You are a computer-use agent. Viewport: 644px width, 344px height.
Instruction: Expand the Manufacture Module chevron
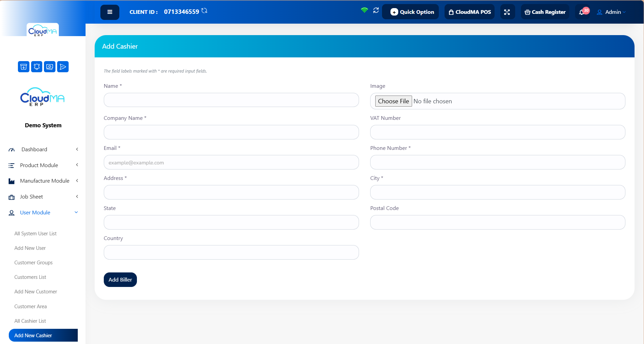click(x=77, y=181)
